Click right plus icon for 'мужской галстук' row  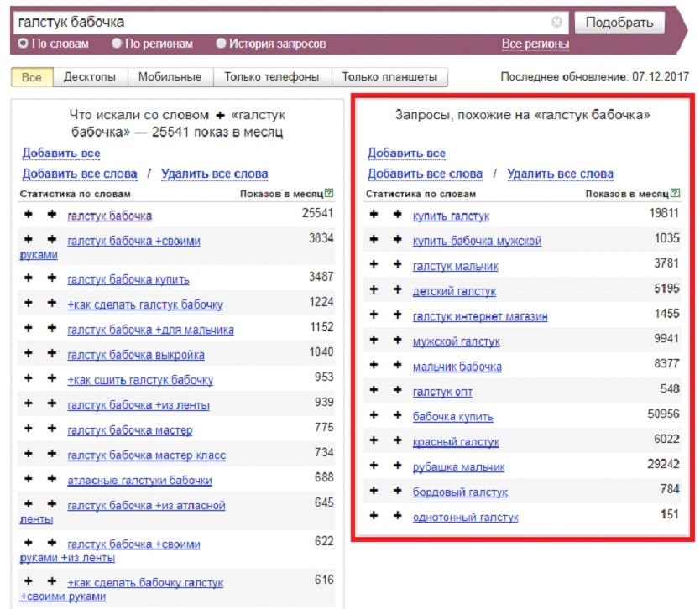tap(397, 340)
